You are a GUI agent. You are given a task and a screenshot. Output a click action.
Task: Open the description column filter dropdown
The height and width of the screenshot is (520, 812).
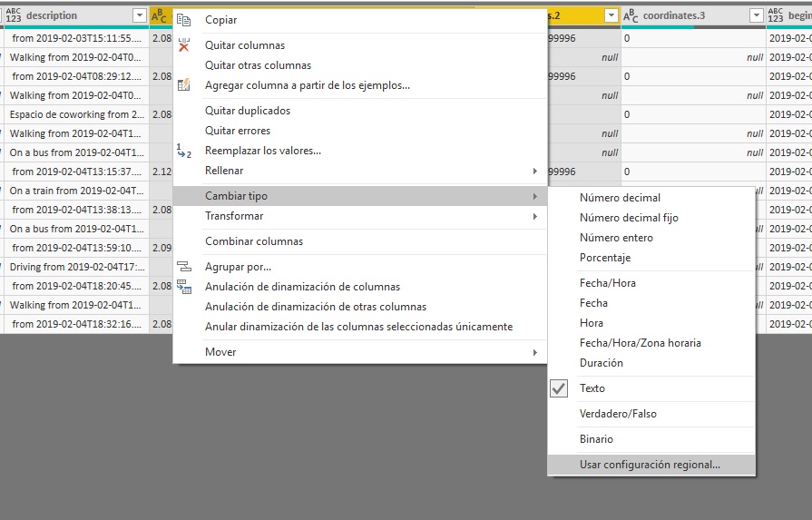point(138,15)
